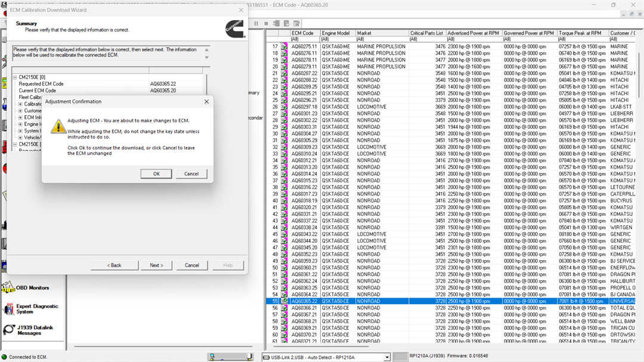Sort by Advertised Power at RPM header
The height and width of the screenshot is (362, 644).
coord(474,33)
